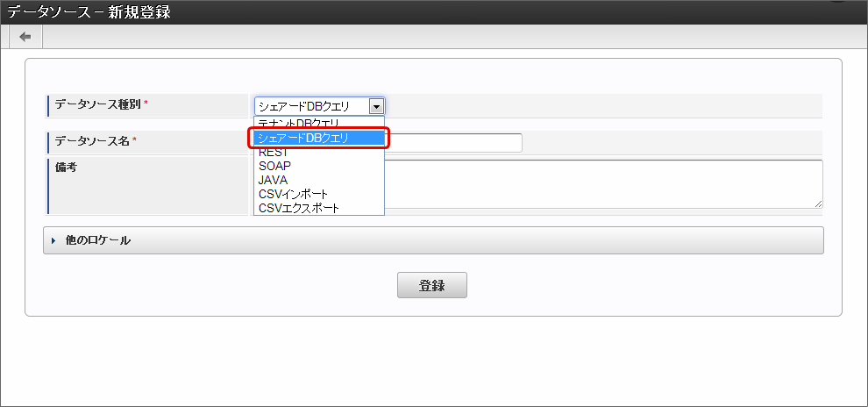
Task: Select CSVインポート option
Action: pyautogui.click(x=319, y=195)
